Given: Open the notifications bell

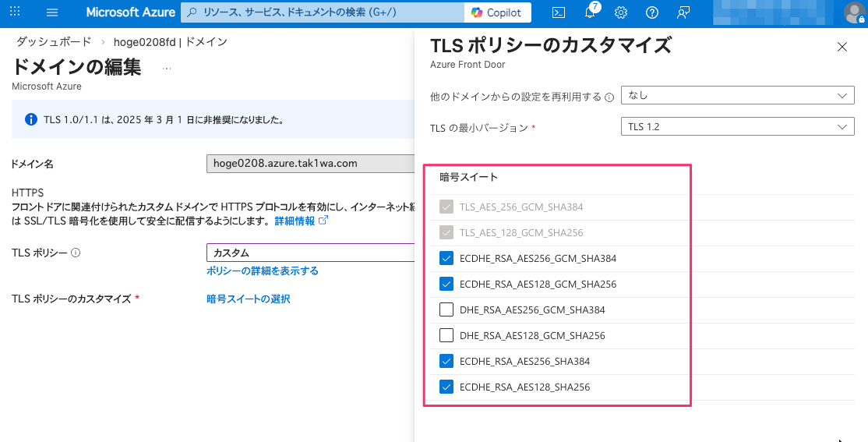Looking at the screenshot, I should pos(590,12).
